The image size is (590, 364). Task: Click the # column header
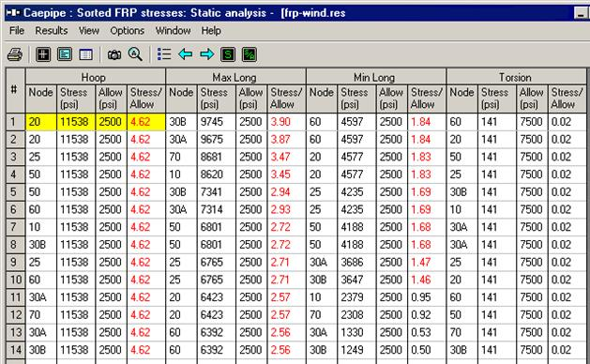click(15, 90)
